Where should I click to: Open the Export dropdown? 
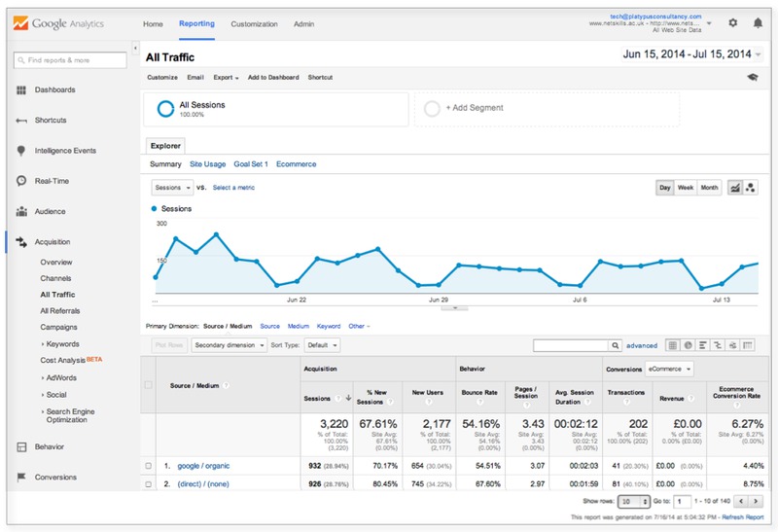tap(226, 78)
